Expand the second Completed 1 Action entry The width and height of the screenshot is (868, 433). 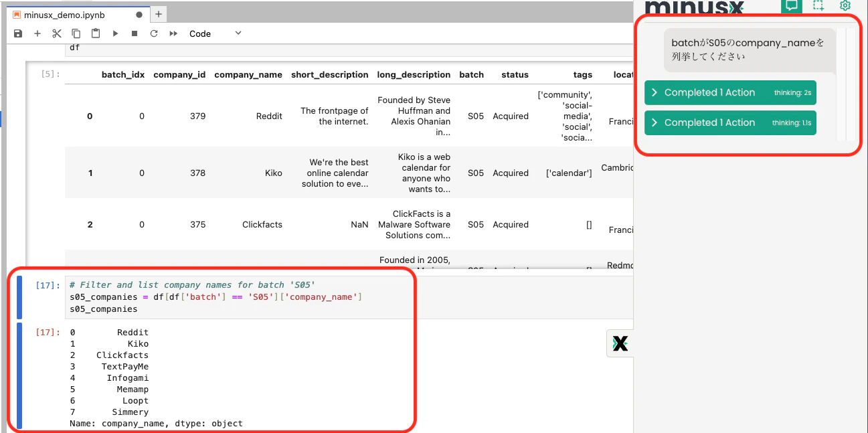730,123
